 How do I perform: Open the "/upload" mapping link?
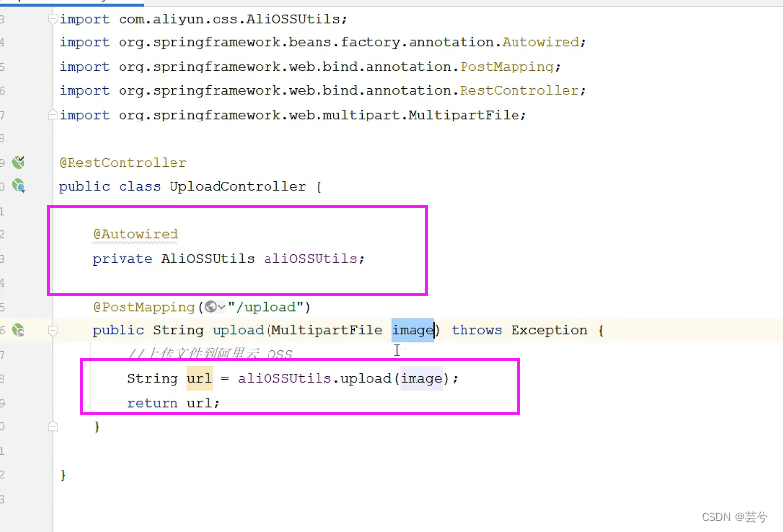(x=266, y=307)
